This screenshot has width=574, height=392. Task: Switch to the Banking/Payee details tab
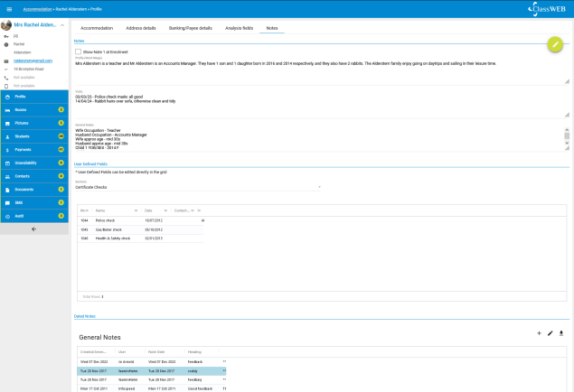click(191, 28)
